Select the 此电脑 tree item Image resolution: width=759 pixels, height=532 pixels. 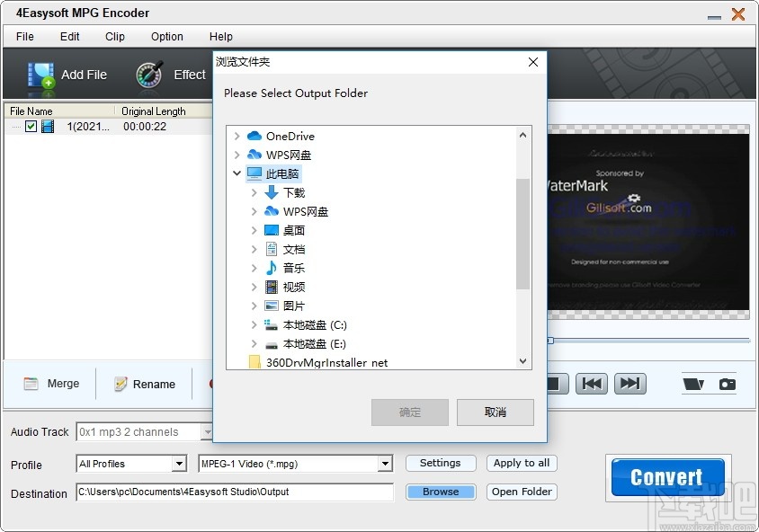(x=281, y=173)
